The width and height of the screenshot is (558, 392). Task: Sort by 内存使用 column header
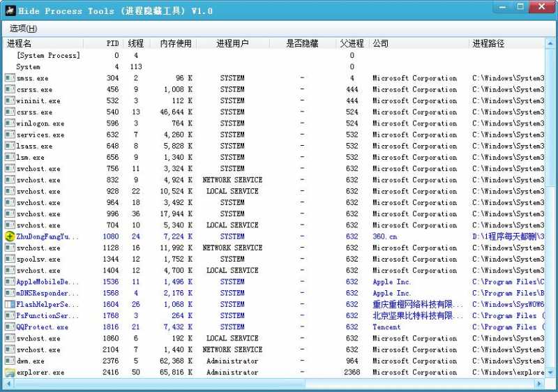point(176,44)
